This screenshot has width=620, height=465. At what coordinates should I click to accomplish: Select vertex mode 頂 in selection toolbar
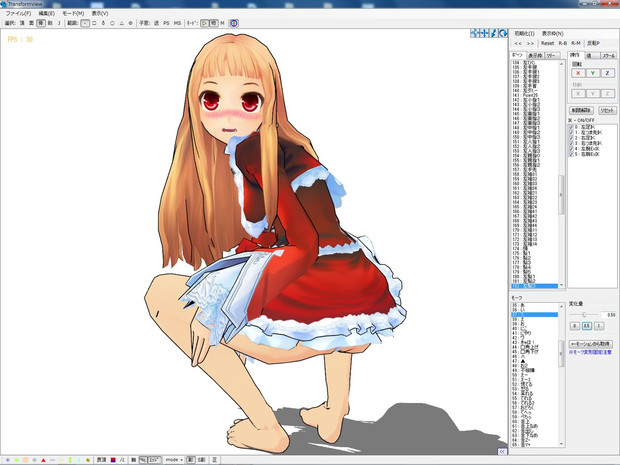pos(22,23)
